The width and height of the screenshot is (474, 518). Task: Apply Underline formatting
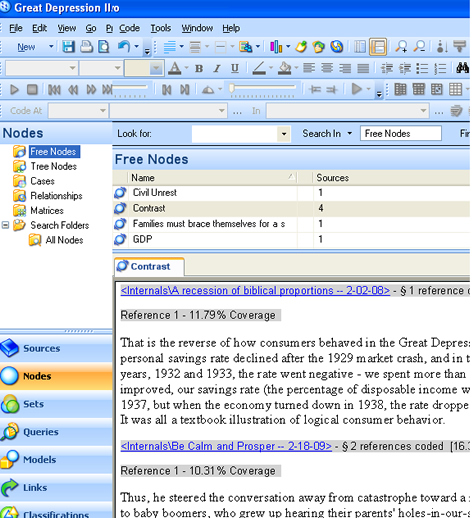point(235,68)
